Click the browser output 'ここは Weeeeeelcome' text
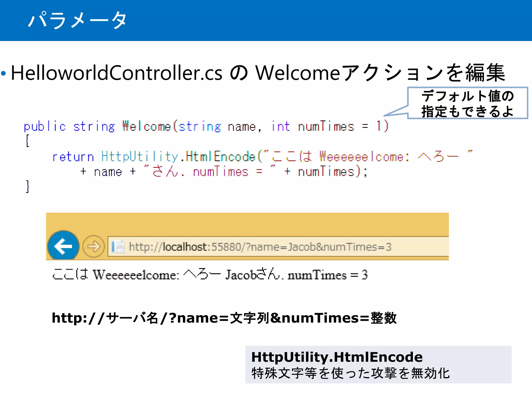The width and height of the screenshot is (532, 399). 210,274
